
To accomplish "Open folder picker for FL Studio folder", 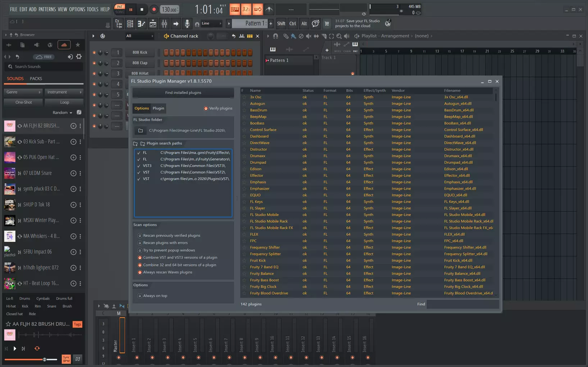I will click(141, 130).
